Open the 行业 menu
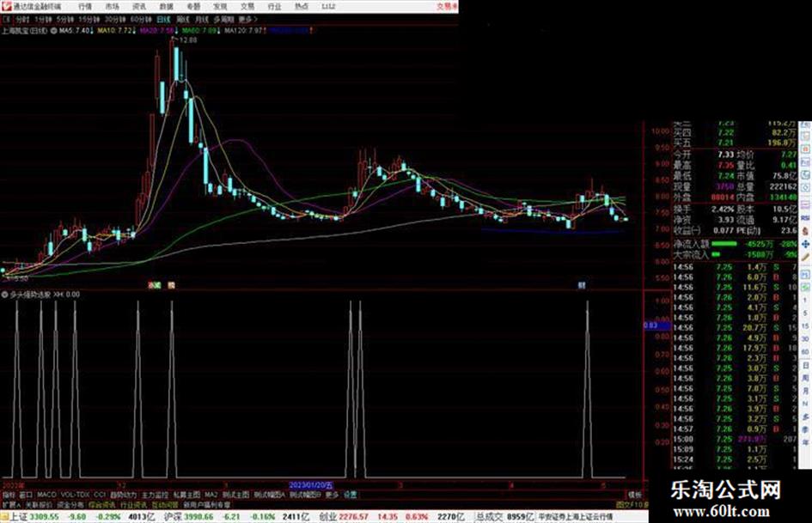The height and width of the screenshot is (523, 812). (x=274, y=7)
